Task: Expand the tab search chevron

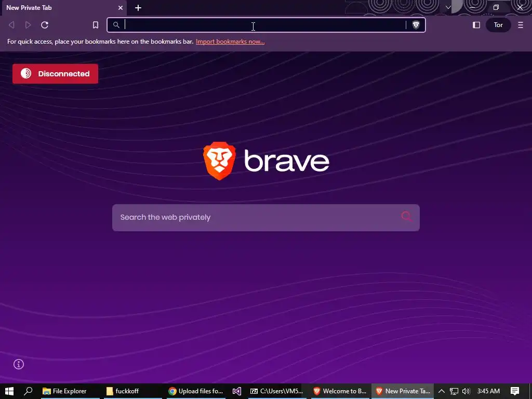Action: tap(448, 7)
